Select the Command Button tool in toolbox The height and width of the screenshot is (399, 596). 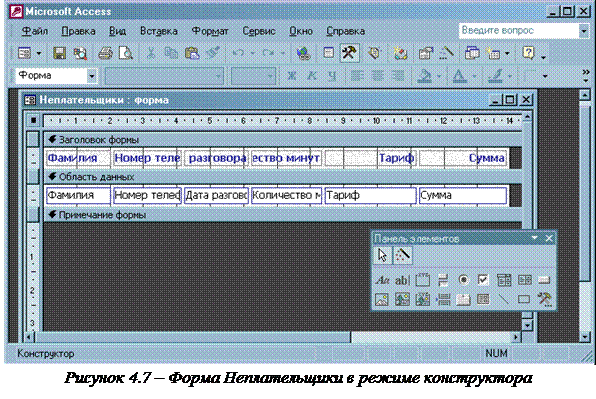(544, 280)
